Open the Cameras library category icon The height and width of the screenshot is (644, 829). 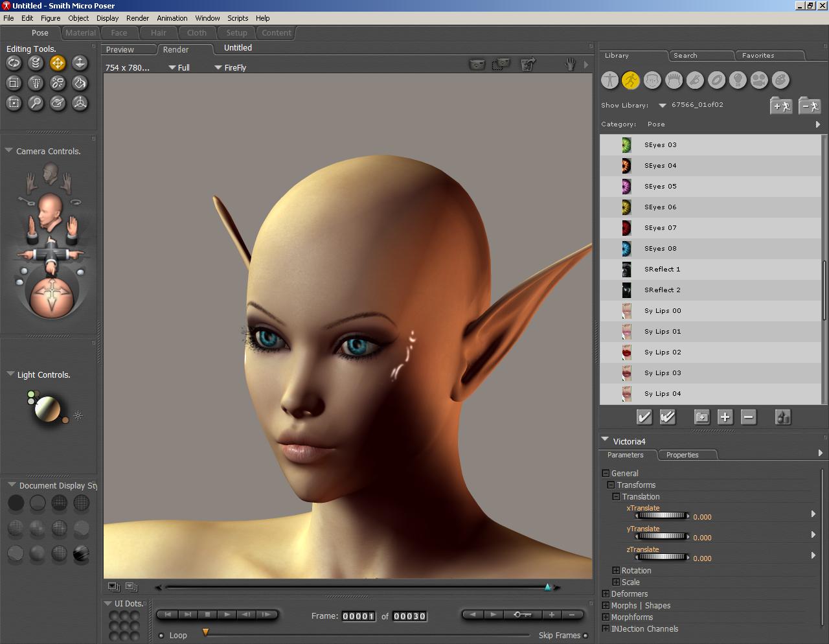pyautogui.click(x=759, y=80)
